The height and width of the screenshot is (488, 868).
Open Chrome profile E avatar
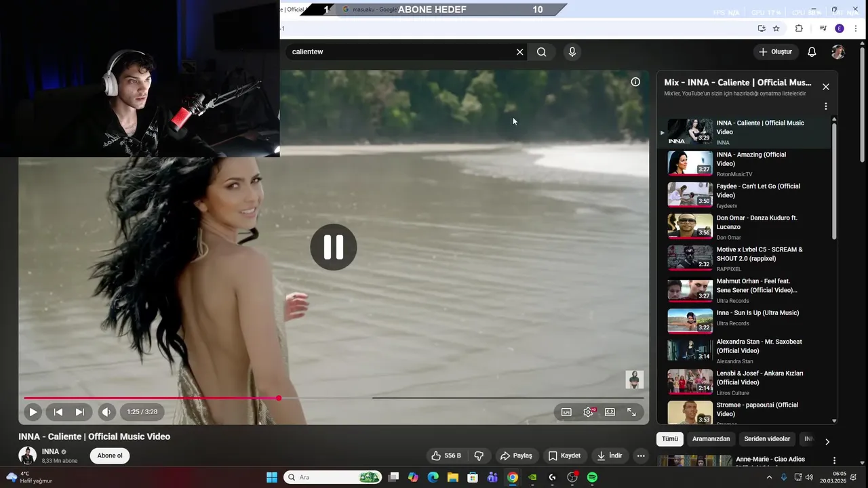point(840,28)
